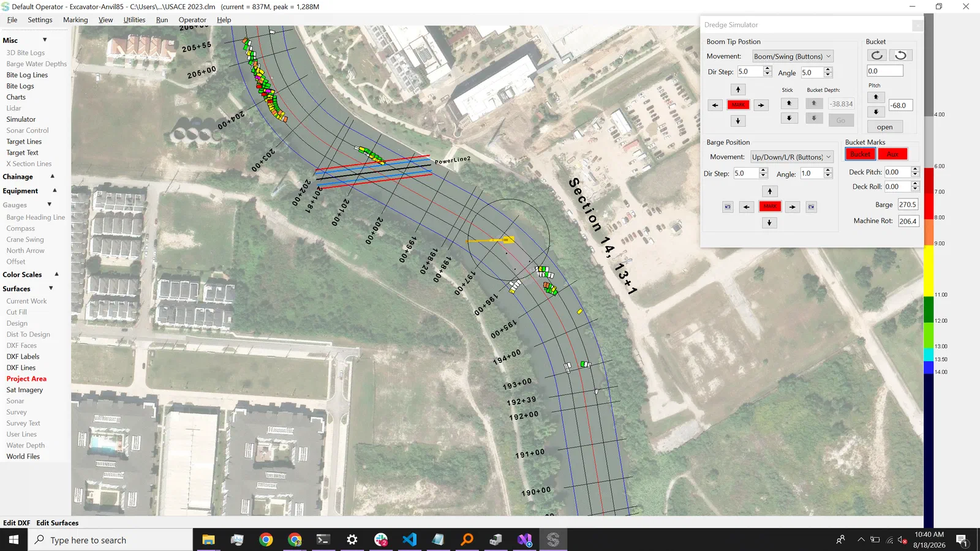This screenshot has height=551, width=980.
Task: Click Edit Surfaces at the bottom
Action: tap(58, 523)
